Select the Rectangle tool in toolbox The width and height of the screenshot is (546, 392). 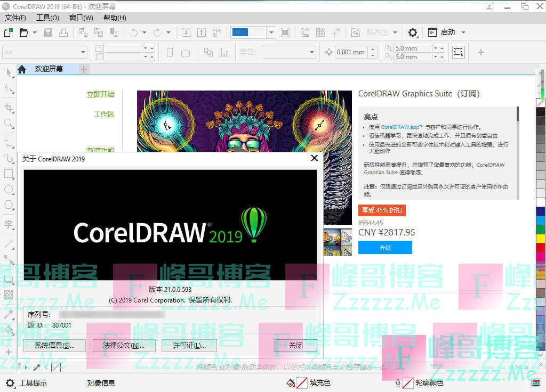pyautogui.click(x=9, y=174)
